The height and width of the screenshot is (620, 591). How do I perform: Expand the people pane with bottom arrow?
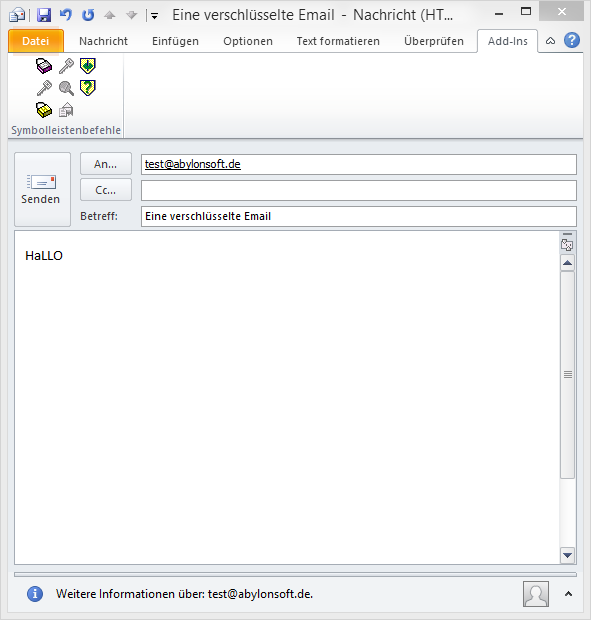(x=568, y=594)
